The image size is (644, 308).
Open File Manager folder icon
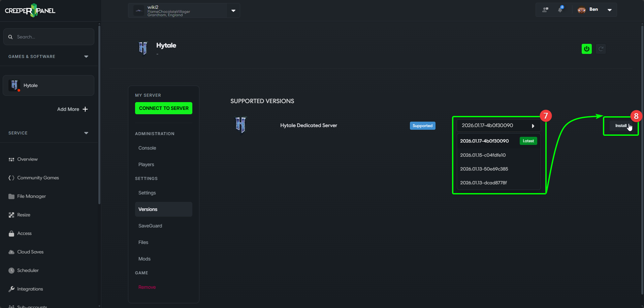click(x=11, y=196)
